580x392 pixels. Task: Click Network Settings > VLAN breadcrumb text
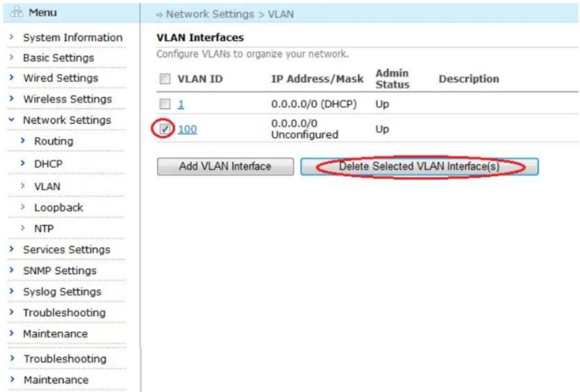tap(229, 14)
